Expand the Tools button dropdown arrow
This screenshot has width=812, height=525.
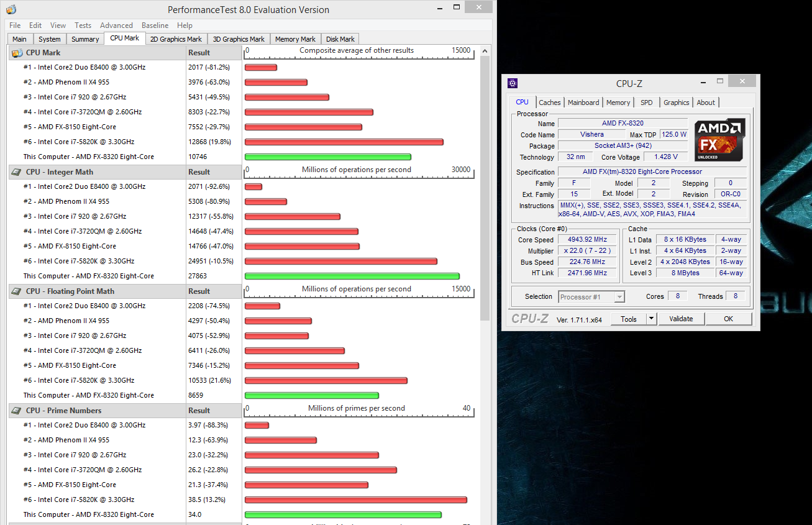[x=651, y=319]
